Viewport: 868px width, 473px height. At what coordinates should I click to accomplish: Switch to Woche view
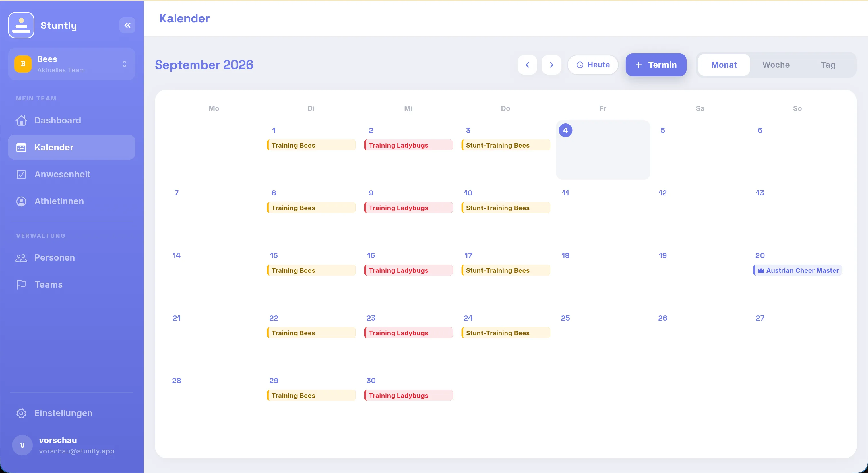[x=776, y=65]
